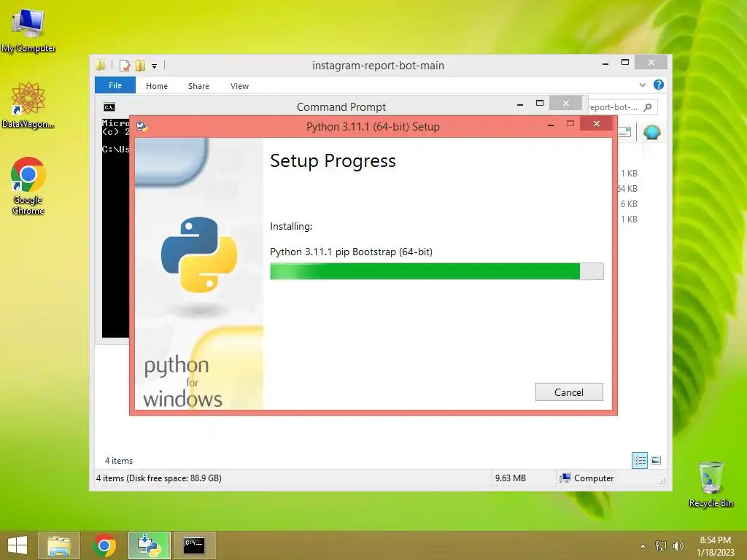Switch to the View ribbon tab
The height and width of the screenshot is (560, 747).
(239, 86)
